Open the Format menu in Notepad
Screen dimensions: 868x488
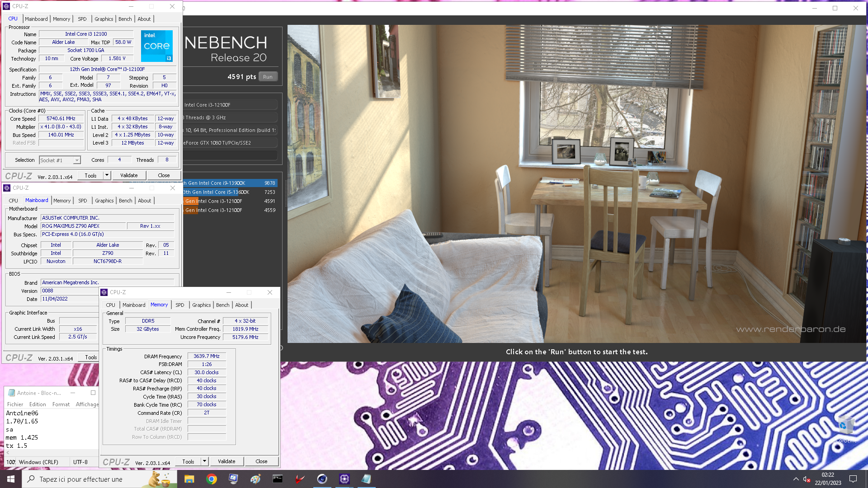click(x=61, y=404)
